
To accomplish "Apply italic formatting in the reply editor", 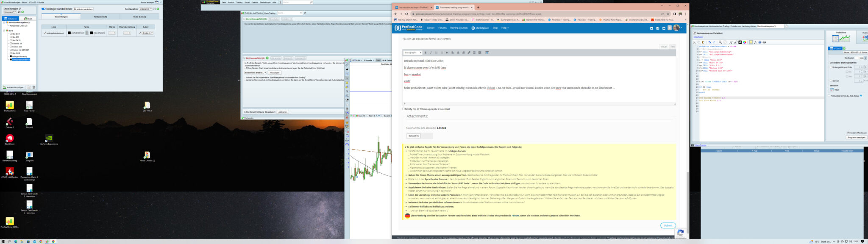I will point(431,53).
